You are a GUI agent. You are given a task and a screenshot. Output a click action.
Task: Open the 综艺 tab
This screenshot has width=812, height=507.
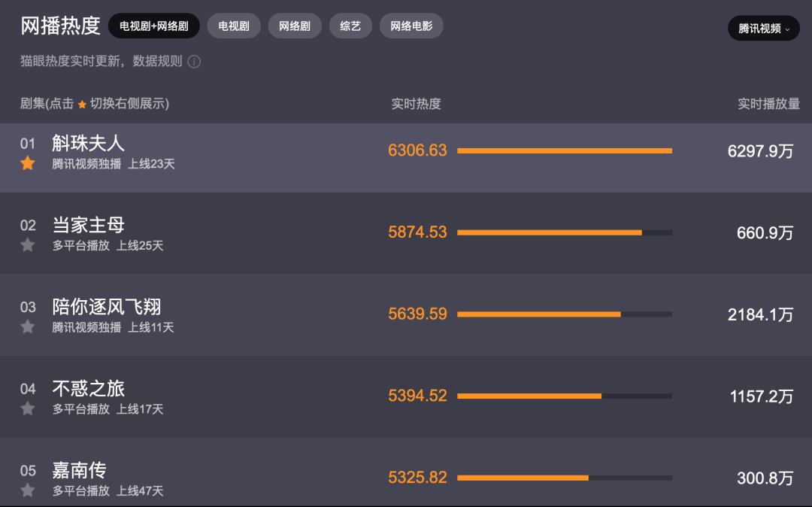click(x=350, y=26)
